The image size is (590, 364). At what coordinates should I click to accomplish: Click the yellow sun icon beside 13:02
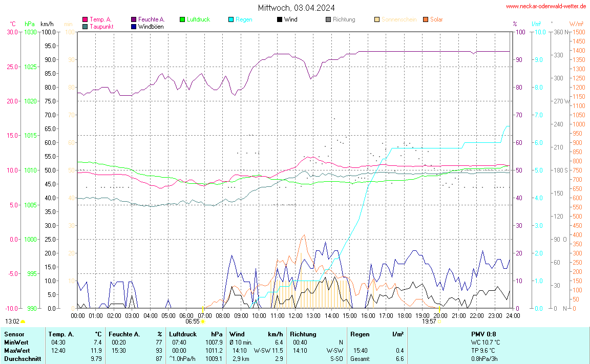point(23,322)
